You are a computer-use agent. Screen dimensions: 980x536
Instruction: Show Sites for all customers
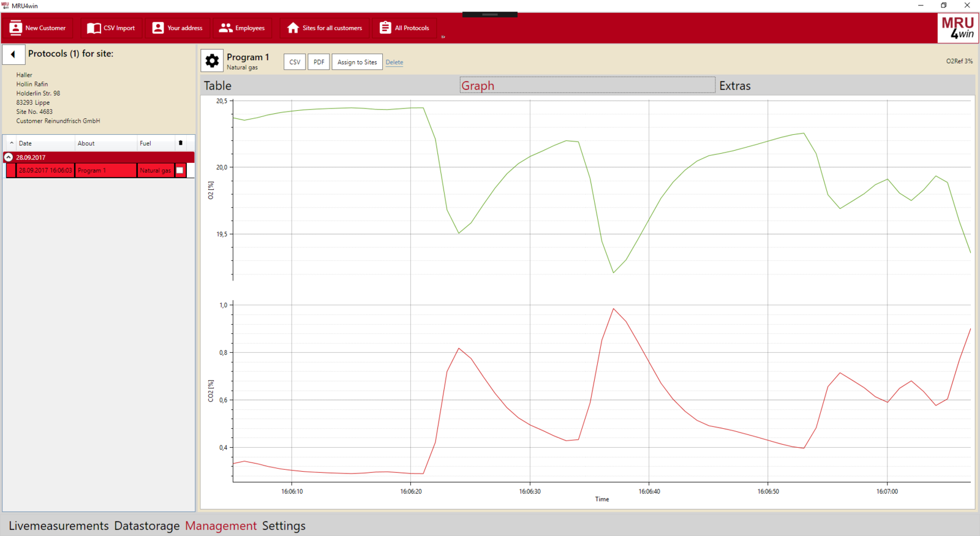[325, 28]
